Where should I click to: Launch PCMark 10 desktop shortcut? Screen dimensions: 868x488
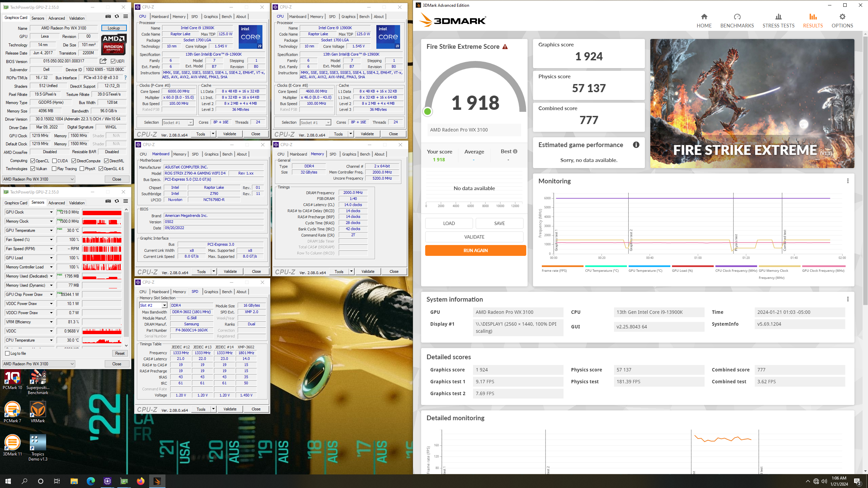tap(12, 380)
